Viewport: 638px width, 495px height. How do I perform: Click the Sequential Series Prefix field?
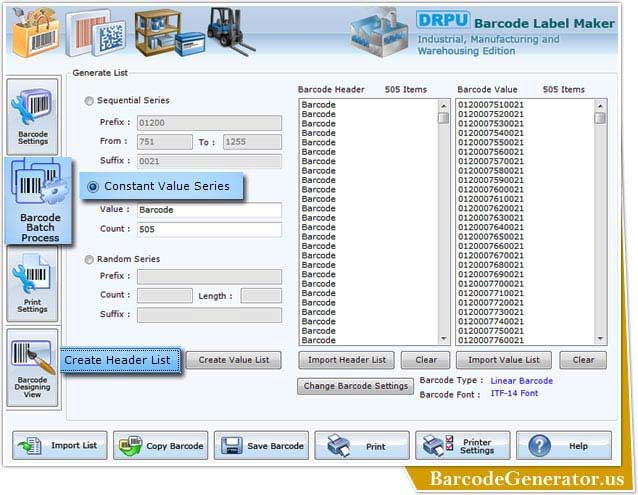pos(209,123)
